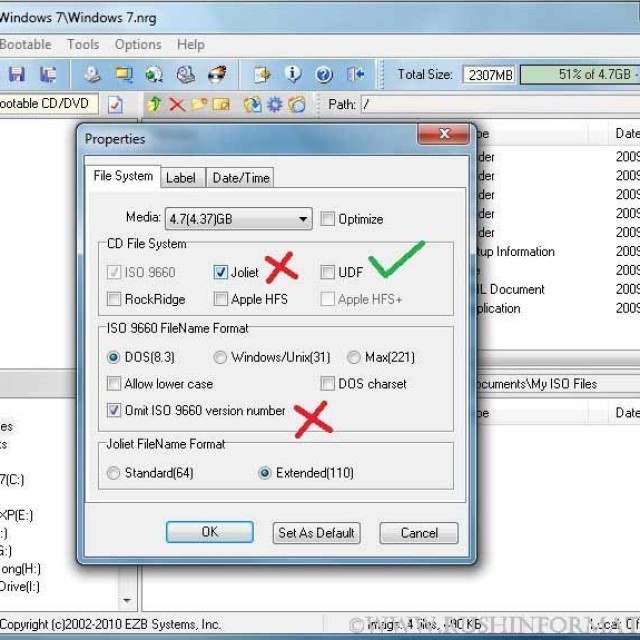The width and height of the screenshot is (640, 640).
Task: Click the Copyright EZB Systems status text
Action: pos(110,624)
